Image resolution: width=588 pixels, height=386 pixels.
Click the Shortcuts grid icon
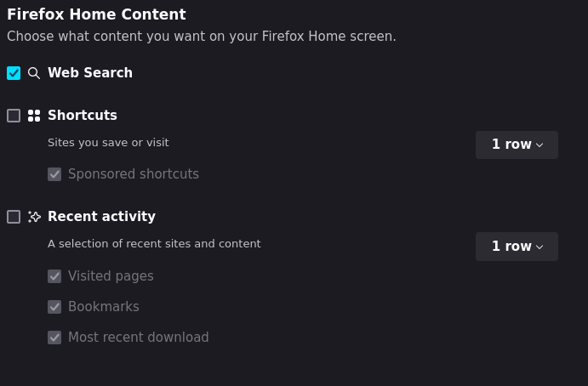(x=34, y=116)
